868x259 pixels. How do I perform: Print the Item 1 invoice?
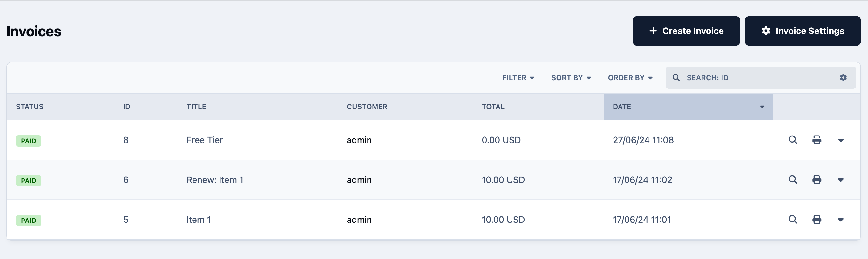[x=817, y=220]
